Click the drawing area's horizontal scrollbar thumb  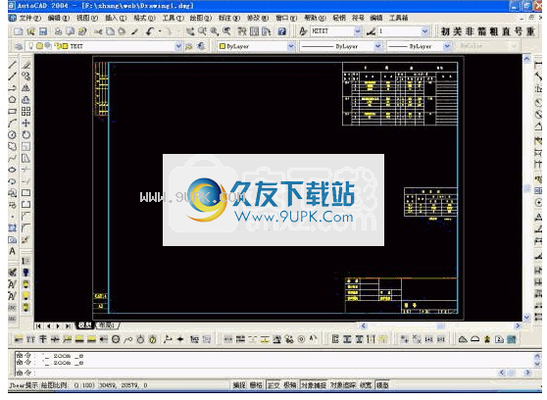tap(441, 326)
